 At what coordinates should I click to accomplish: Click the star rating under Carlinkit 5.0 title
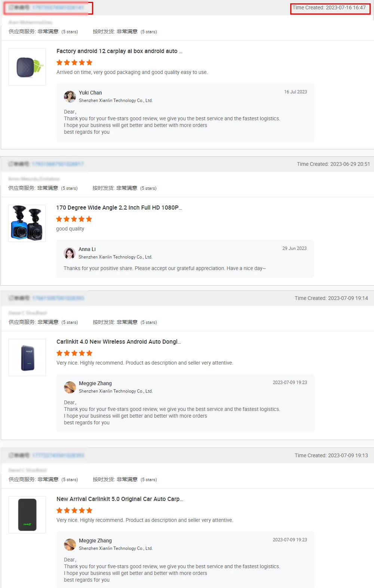pos(74,511)
